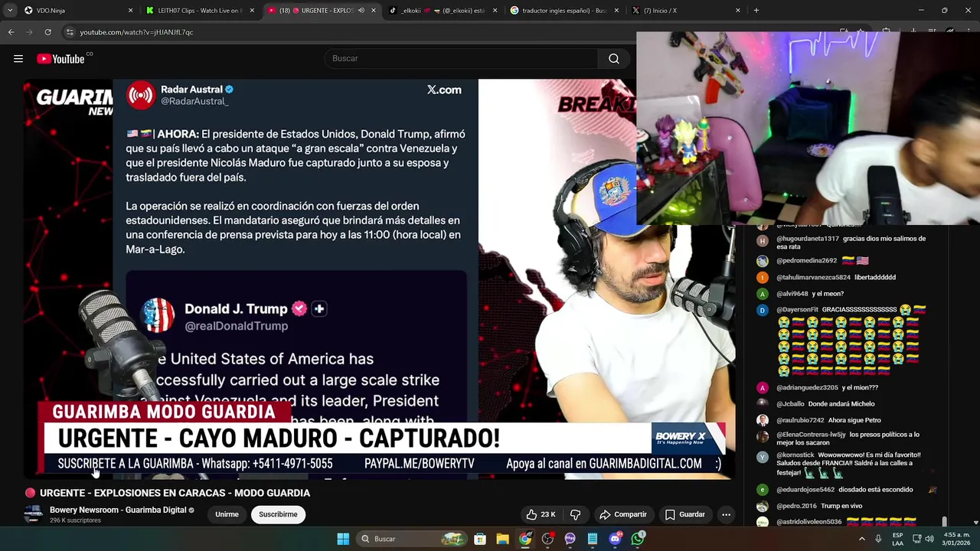Click @raulrubio7242 message 'Ahora sigue Petro'
The image size is (980, 551).
coord(854,420)
